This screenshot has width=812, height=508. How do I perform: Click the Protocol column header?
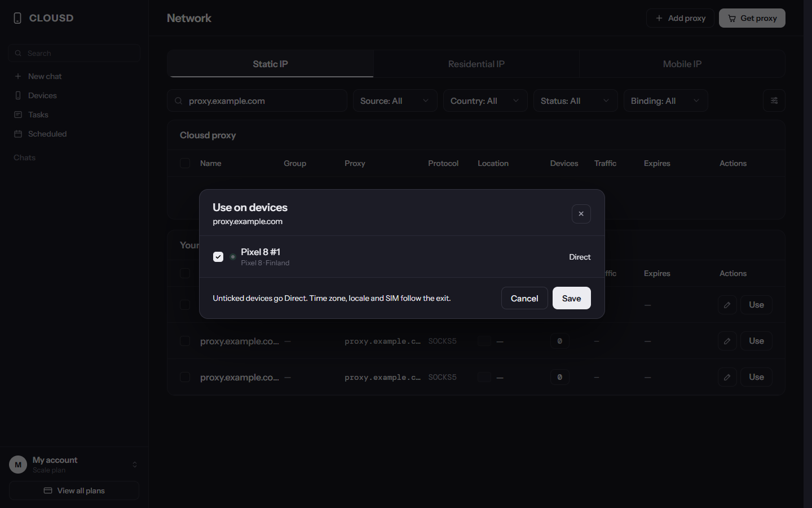443,163
